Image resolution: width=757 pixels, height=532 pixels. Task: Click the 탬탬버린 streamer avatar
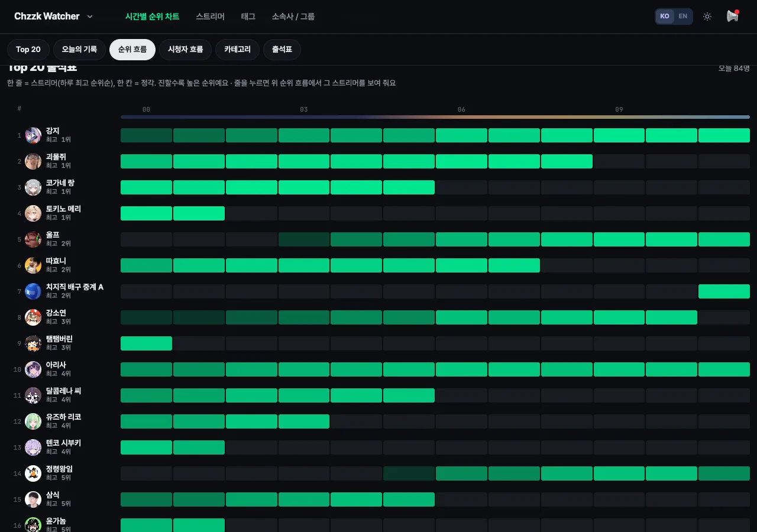click(33, 343)
